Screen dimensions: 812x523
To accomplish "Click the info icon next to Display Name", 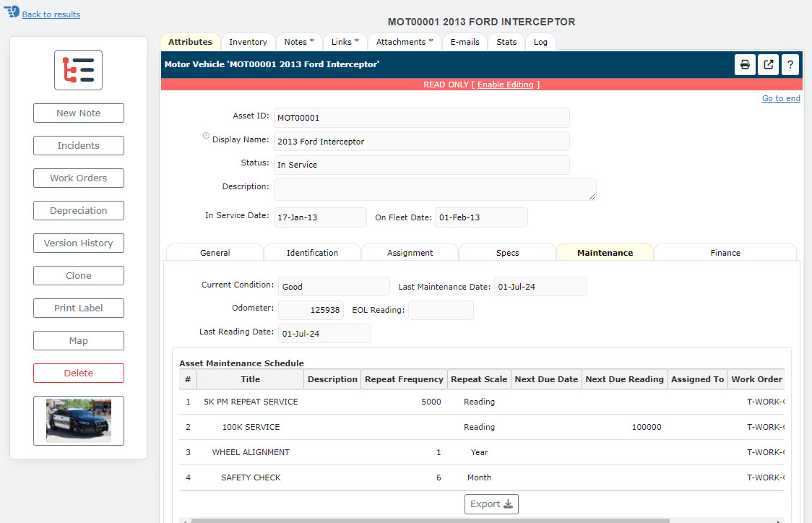I will tap(206, 135).
